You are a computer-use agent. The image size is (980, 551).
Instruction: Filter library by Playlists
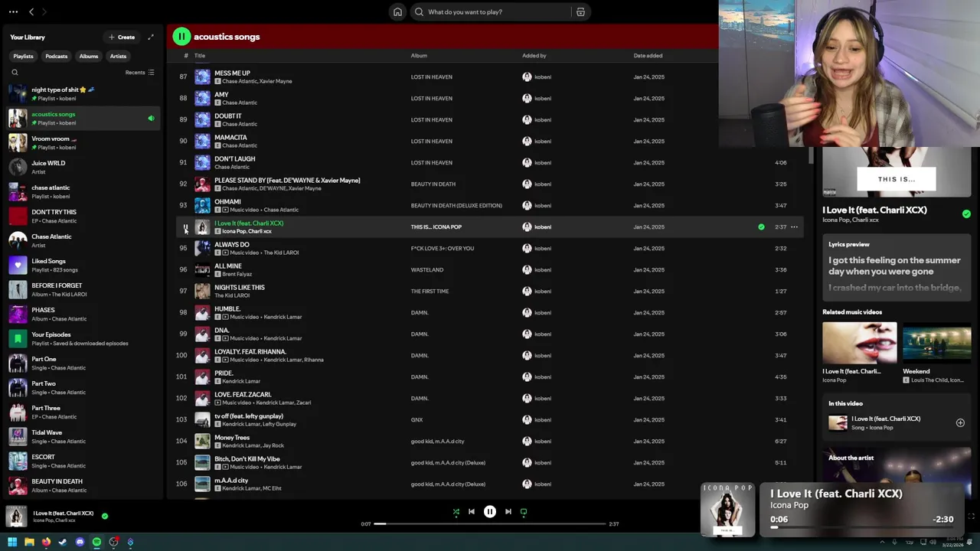(x=23, y=56)
